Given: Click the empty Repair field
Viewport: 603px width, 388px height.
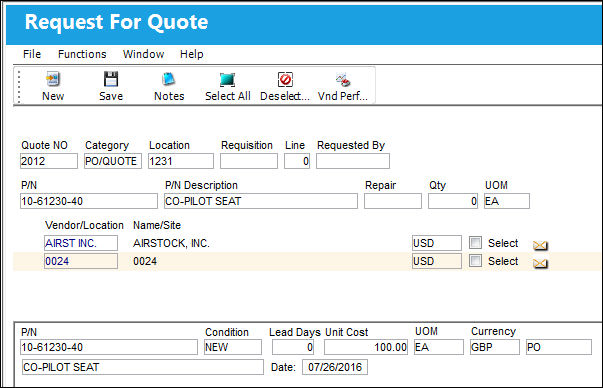Looking at the screenshot, I should pos(393,201).
